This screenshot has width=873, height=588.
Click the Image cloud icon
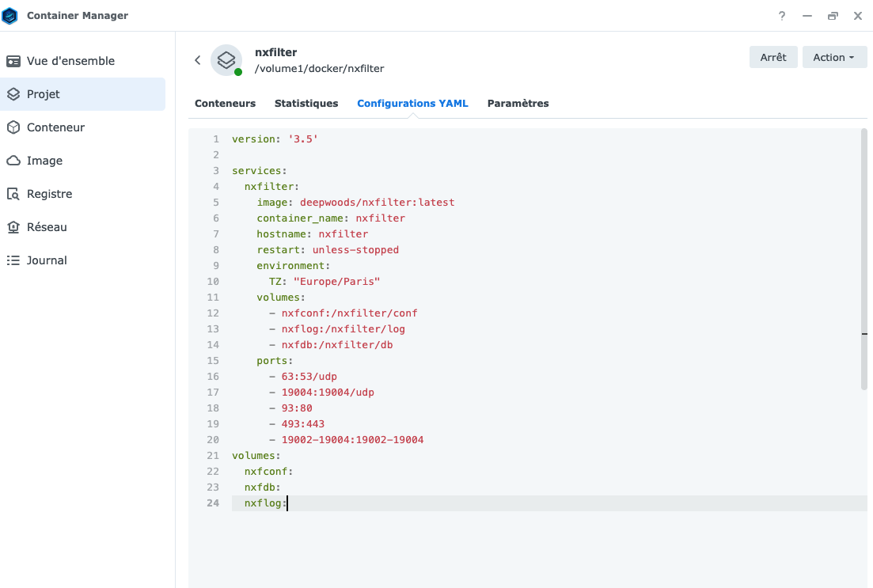coord(13,161)
